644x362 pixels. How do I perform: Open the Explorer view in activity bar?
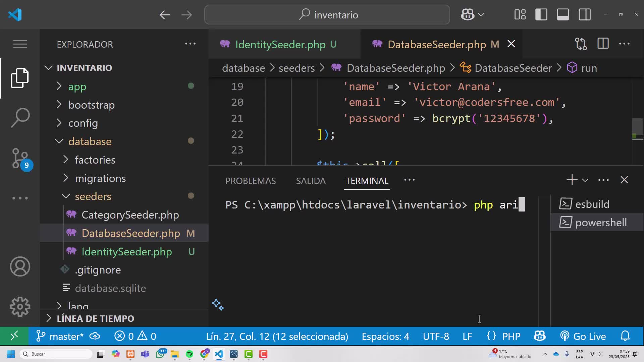tap(20, 78)
